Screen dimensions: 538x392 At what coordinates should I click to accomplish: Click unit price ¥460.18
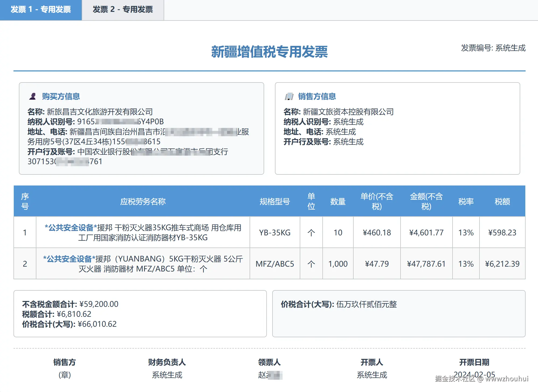pyautogui.click(x=377, y=232)
